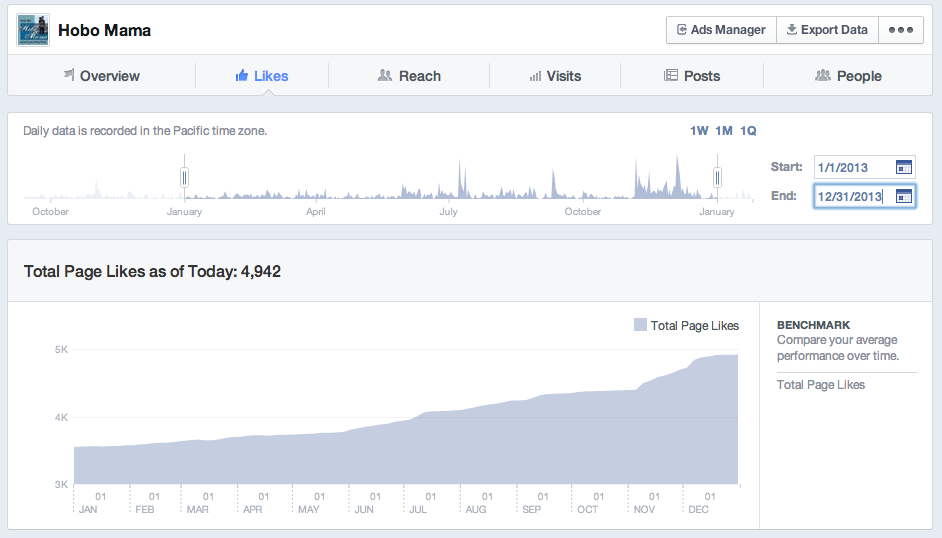Open the Reach tab
This screenshot has width=942, height=538.
(409, 76)
